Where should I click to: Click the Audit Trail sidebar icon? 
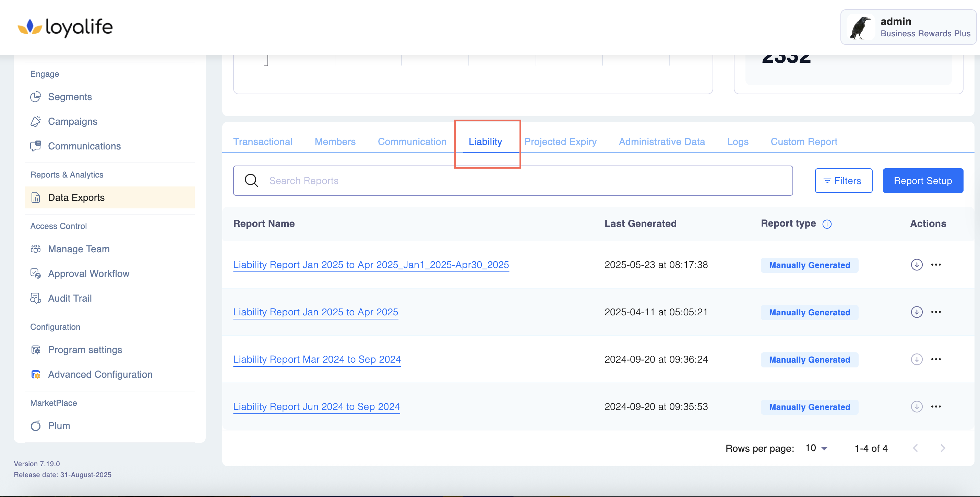(35, 298)
